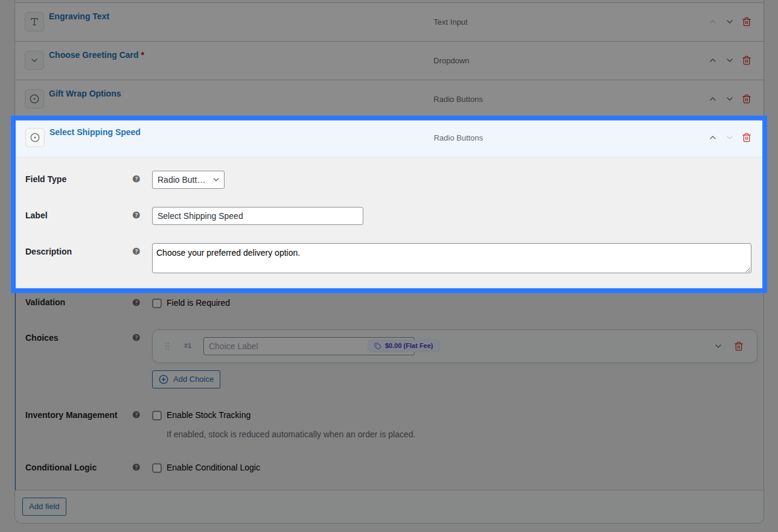Check the Field is Required checkbox
Viewport: 778px width, 532px height.
click(x=157, y=303)
